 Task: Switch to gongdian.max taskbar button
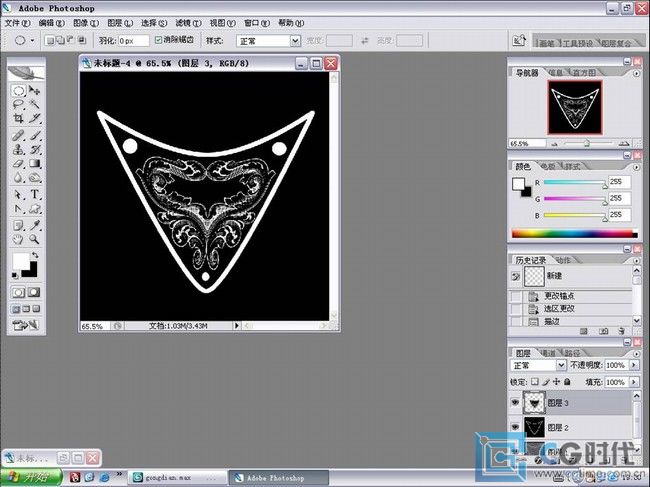pyautogui.click(x=177, y=477)
